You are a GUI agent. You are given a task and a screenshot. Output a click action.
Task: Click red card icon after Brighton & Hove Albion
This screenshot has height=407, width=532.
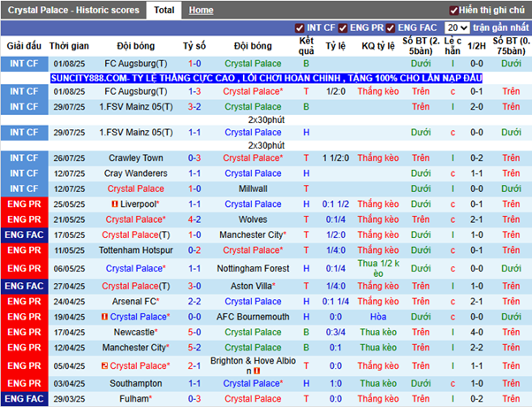pyautogui.click(x=257, y=371)
